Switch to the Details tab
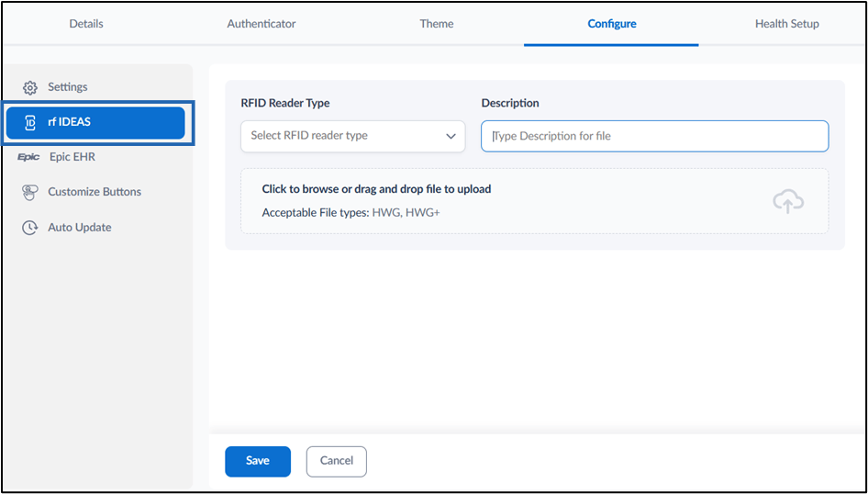 (86, 24)
